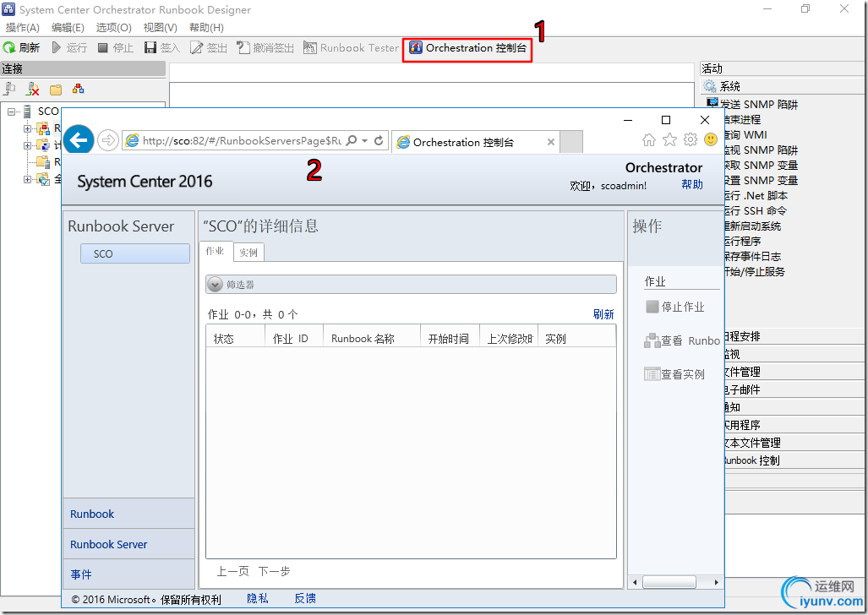
Task: Click 查看实例 in the 操作 pane
Action: tap(674, 374)
